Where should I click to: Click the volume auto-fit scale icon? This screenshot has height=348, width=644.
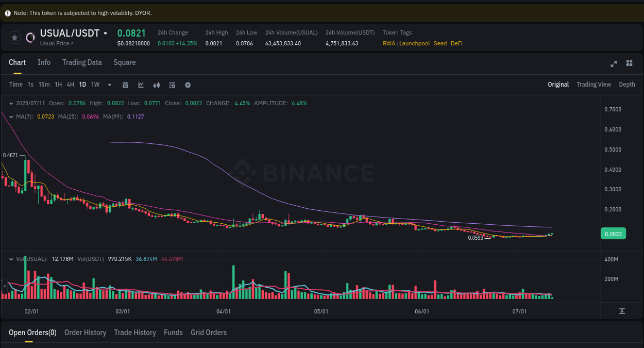pyautogui.click(x=622, y=311)
